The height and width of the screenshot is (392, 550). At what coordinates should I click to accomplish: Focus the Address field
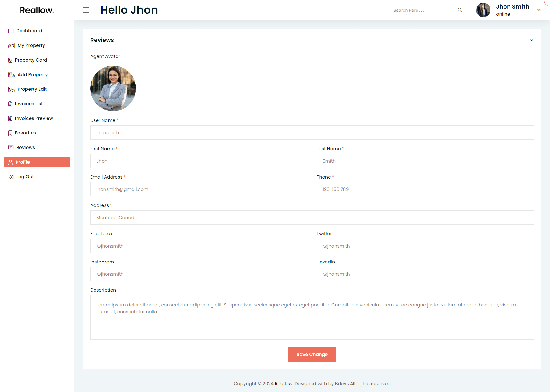pyautogui.click(x=312, y=217)
